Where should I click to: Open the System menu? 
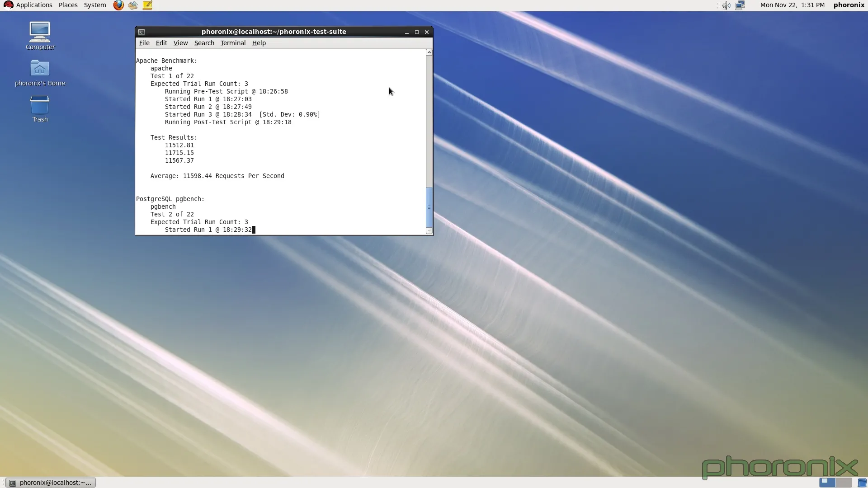click(x=95, y=5)
